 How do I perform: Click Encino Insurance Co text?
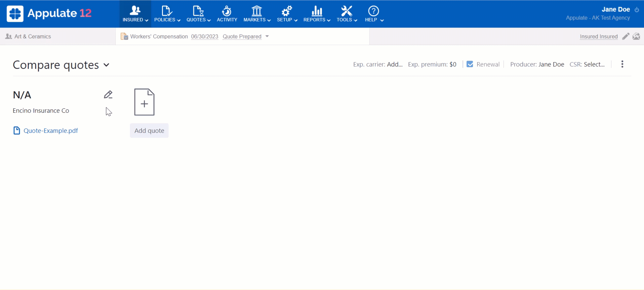tap(41, 111)
